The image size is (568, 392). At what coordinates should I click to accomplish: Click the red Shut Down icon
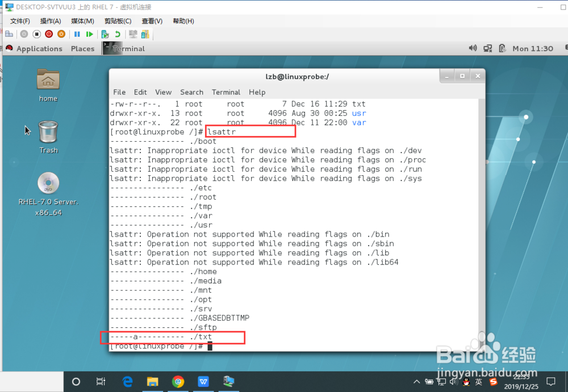[x=48, y=34]
